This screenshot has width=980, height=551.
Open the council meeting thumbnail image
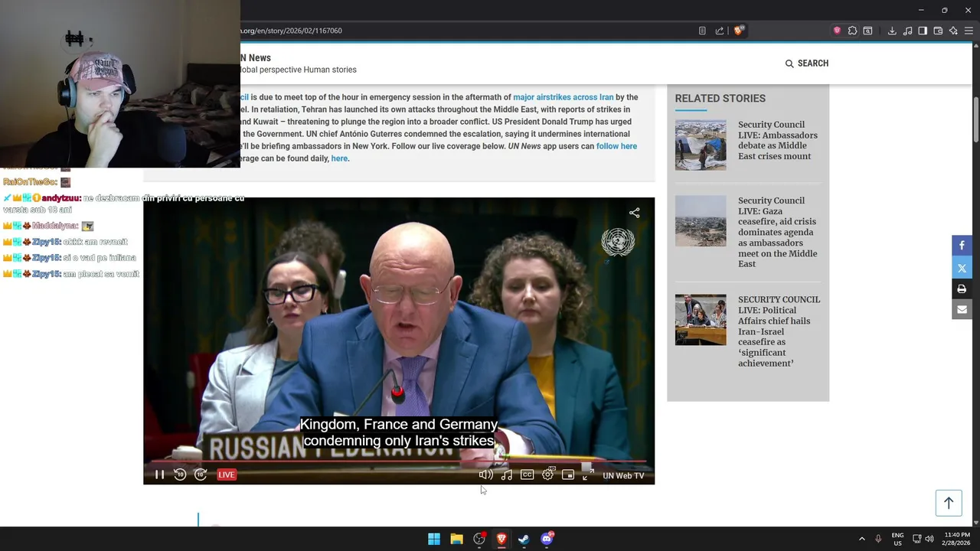(x=701, y=320)
